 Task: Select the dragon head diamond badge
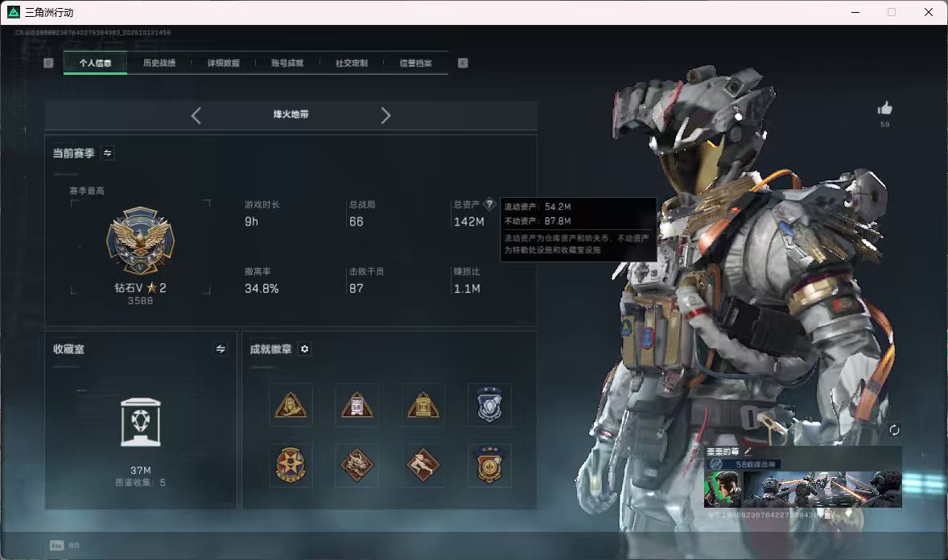(x=357, y=466)
